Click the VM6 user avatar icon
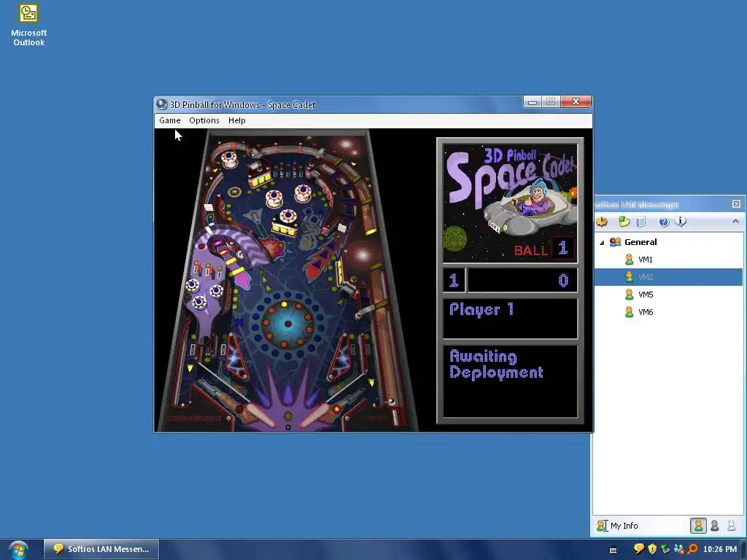The height and width of the screenshot is (560, 747). pos(630,312)
